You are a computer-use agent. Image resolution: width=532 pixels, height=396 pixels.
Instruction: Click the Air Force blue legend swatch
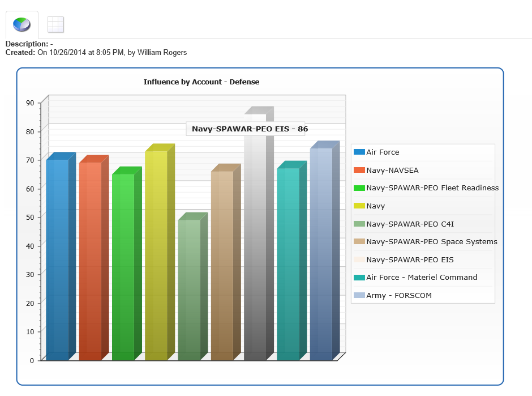pyautogui.click(x=359, y=152)
